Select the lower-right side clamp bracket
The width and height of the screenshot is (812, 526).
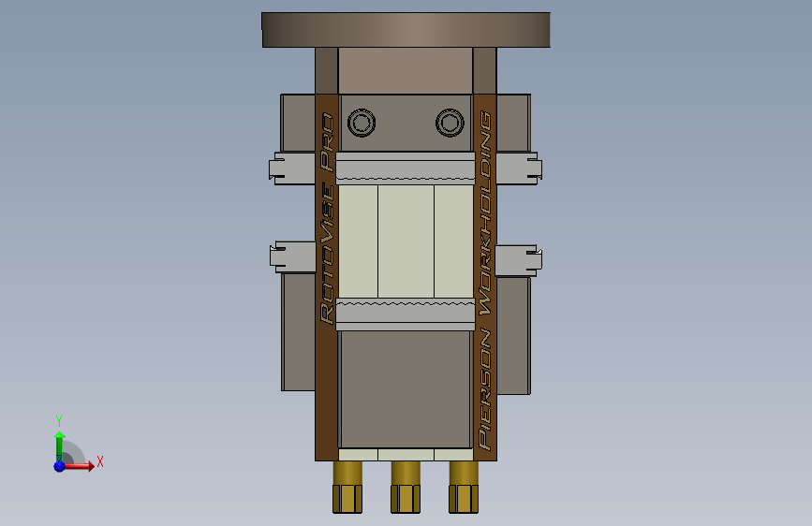(x=518, y=260)
